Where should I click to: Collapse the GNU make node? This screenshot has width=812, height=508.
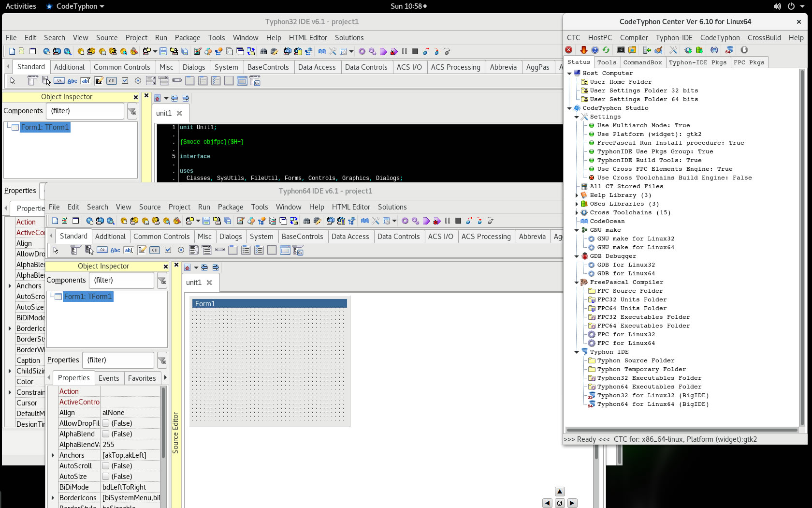point(577,230)
